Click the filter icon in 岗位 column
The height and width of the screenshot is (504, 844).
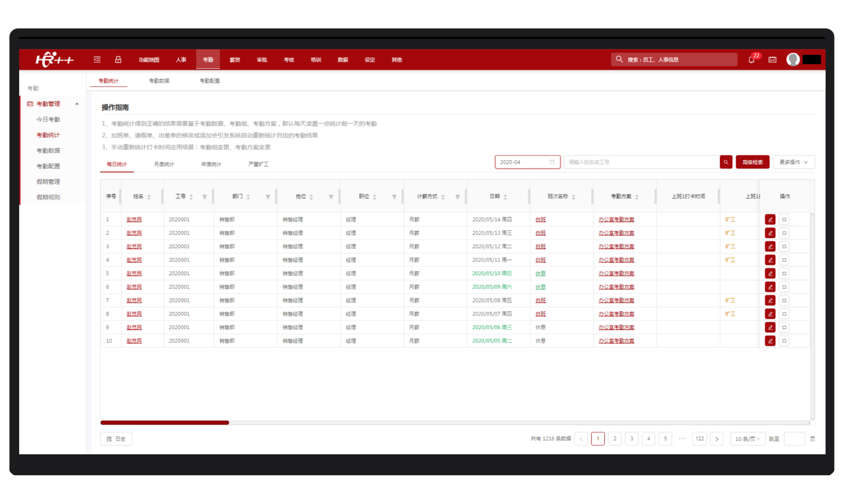point(331,197)
